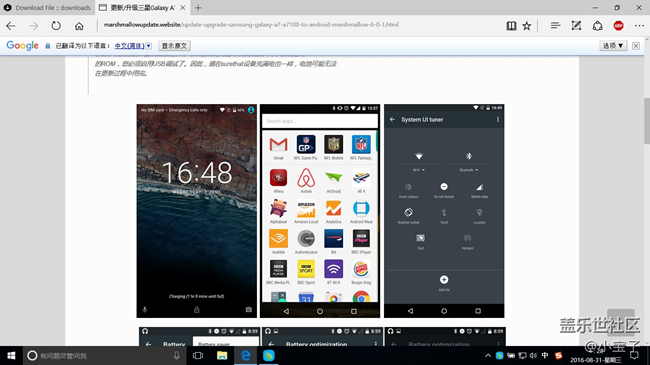The width and height of the screenshot is (650, 365).
Task: Open the Windows Start menu
Action: (11, 355)
